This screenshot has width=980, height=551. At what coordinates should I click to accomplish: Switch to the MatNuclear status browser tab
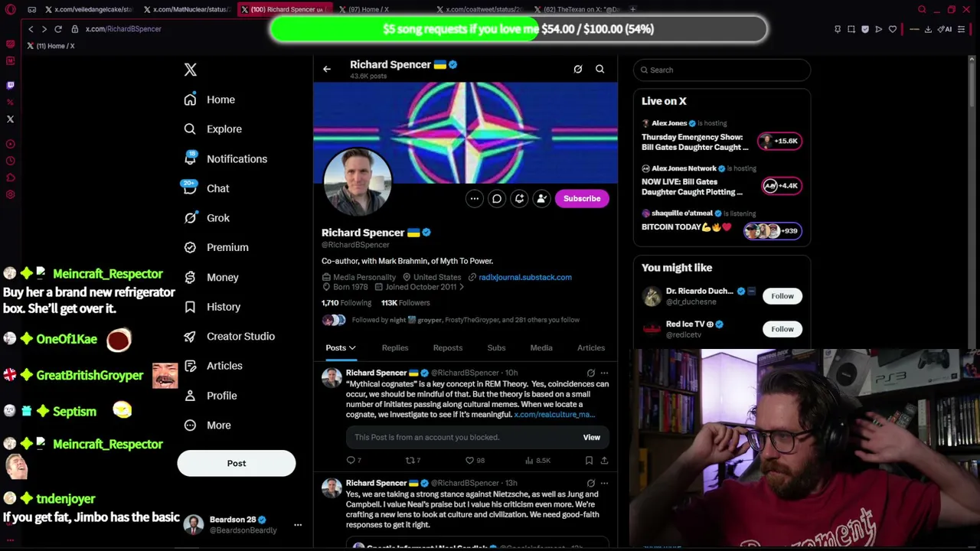point(188,9)
